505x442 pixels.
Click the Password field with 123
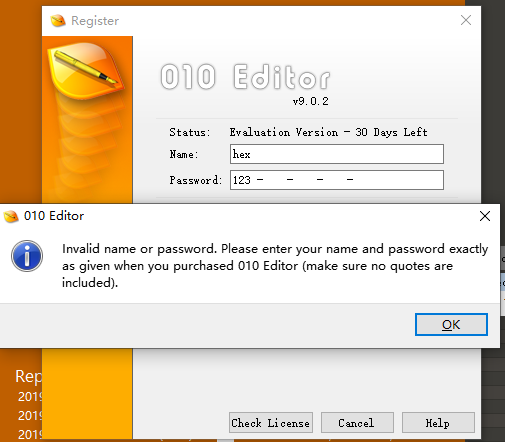[337, 180]
